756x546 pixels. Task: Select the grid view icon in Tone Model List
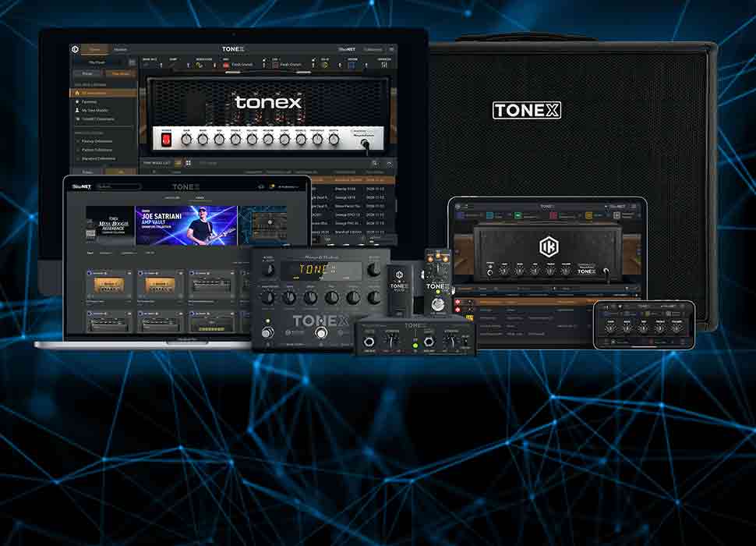point(188,163)
